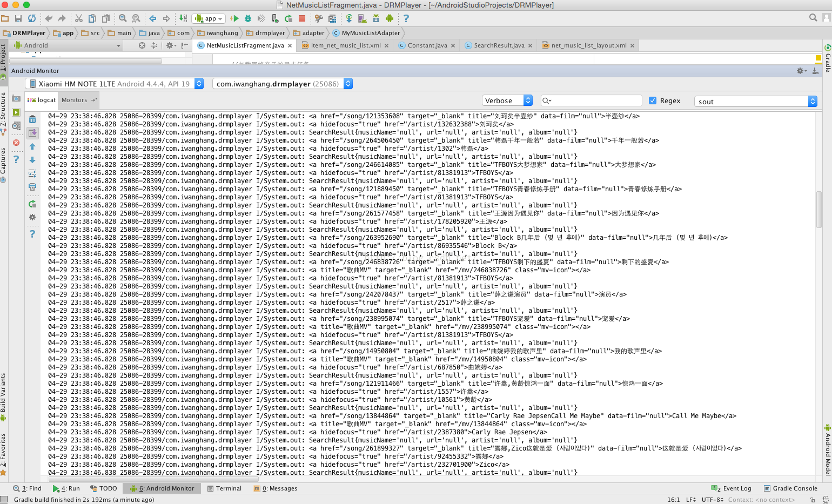832x504 pixels.
Task: Open the Messages tool window
Action: coord(276,488)
